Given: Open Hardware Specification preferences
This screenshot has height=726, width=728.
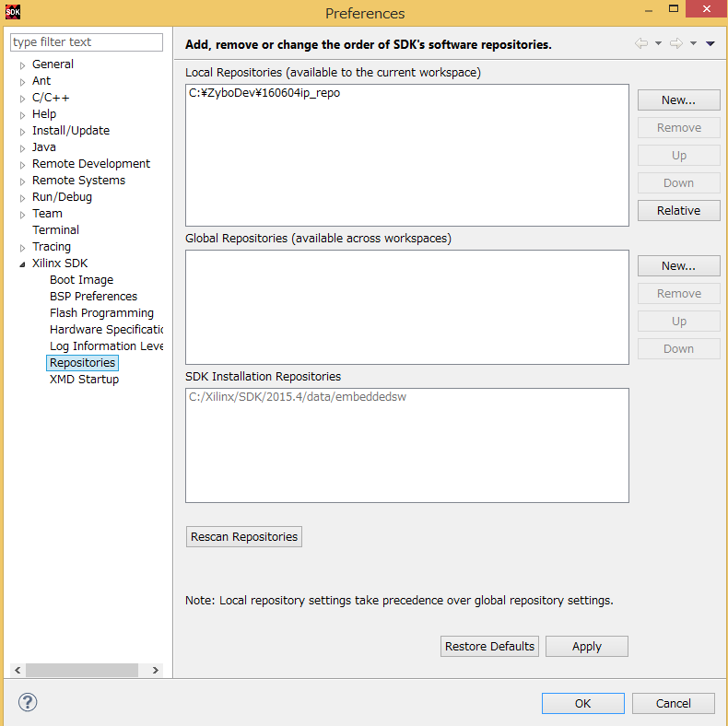Looking at the screenshot, I should [x=106, y=329].
